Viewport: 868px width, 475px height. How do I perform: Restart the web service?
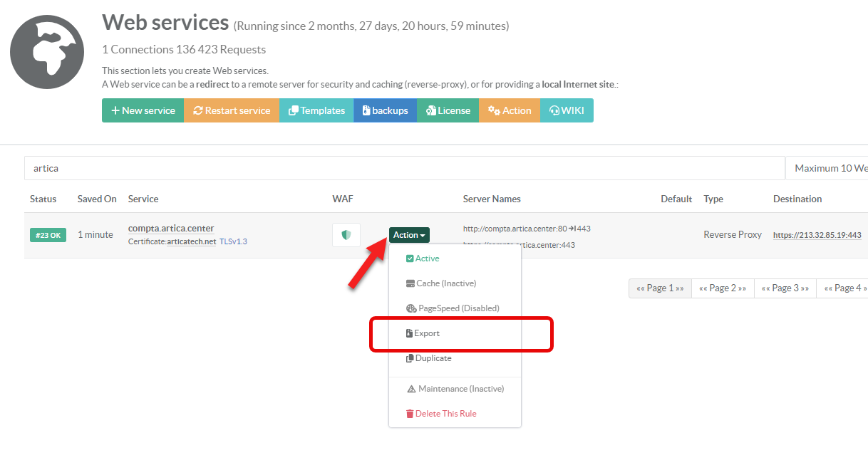click(x=232, y=110)
